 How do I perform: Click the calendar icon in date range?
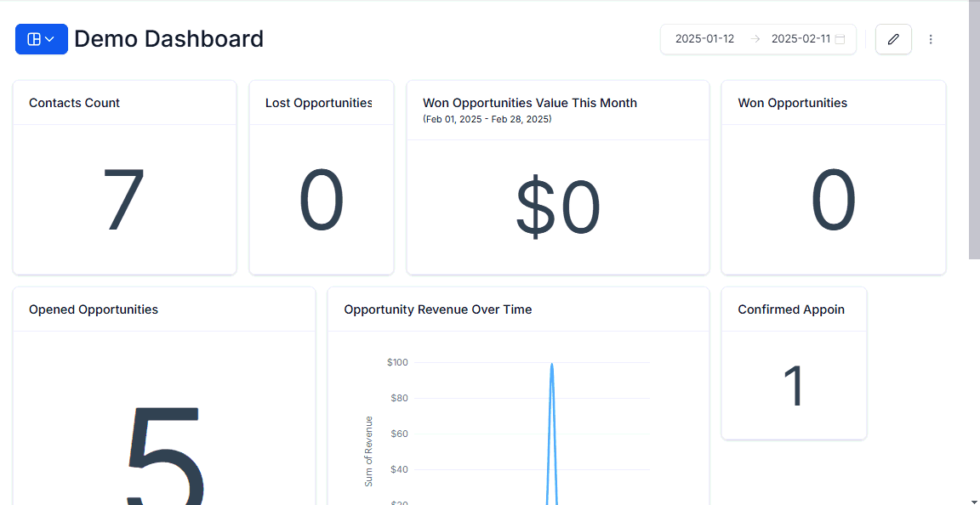pyautogui.click(x=840, y=39)
